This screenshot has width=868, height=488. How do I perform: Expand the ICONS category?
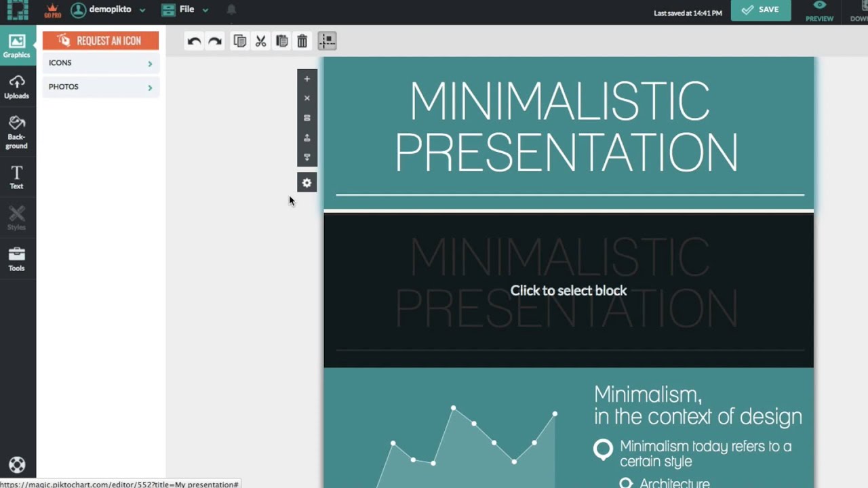click(100, 62)
